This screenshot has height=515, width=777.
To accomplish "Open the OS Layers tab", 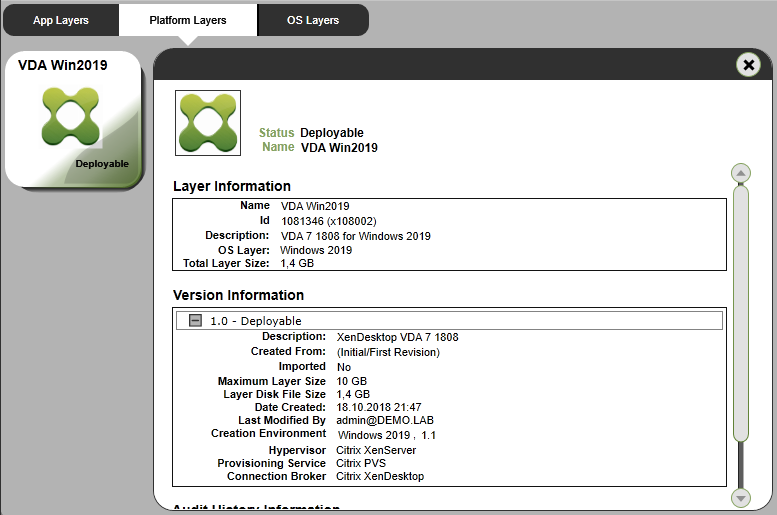I will point(313,20).
